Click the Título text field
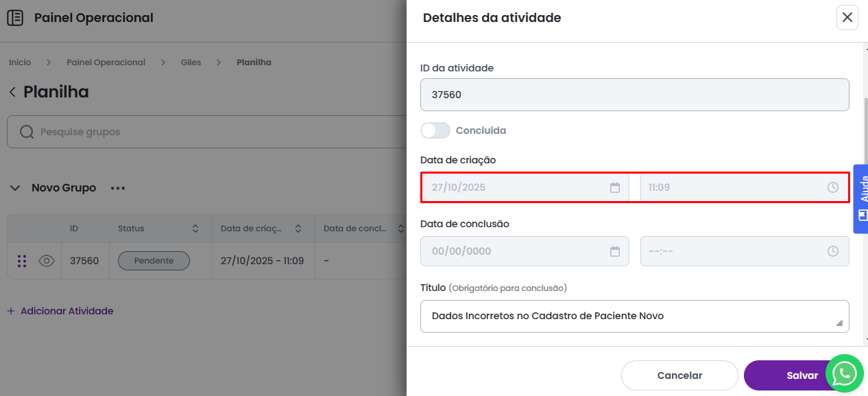Viewport: 868px width, 396px height. tap(634, 316)
